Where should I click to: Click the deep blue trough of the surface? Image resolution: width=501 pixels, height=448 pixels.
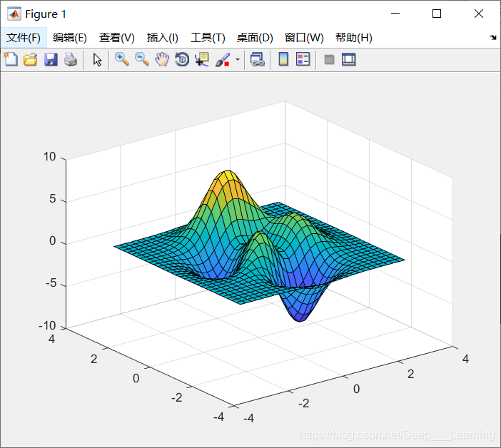point(299,316)
